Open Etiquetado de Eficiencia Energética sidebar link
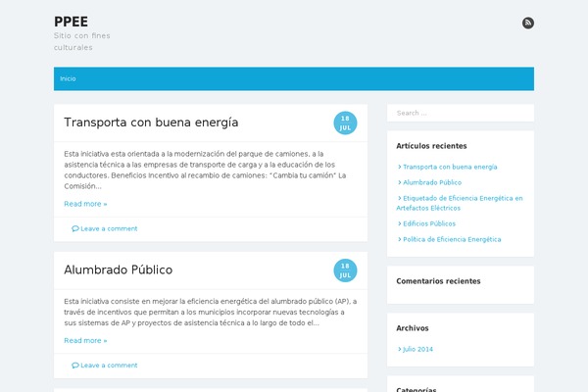Viewport: 588px width, 392px height. tap(460, 203)
